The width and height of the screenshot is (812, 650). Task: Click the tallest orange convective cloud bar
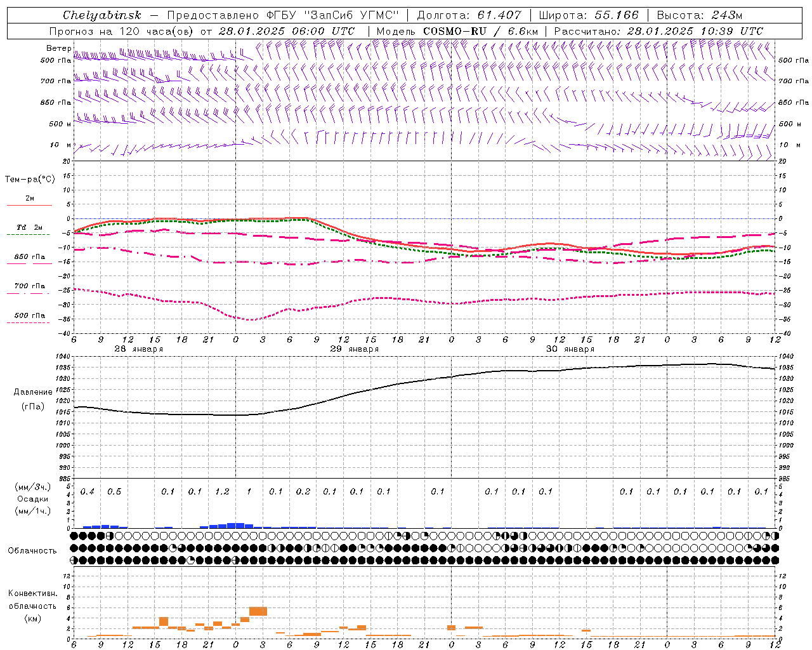(258, 611)
